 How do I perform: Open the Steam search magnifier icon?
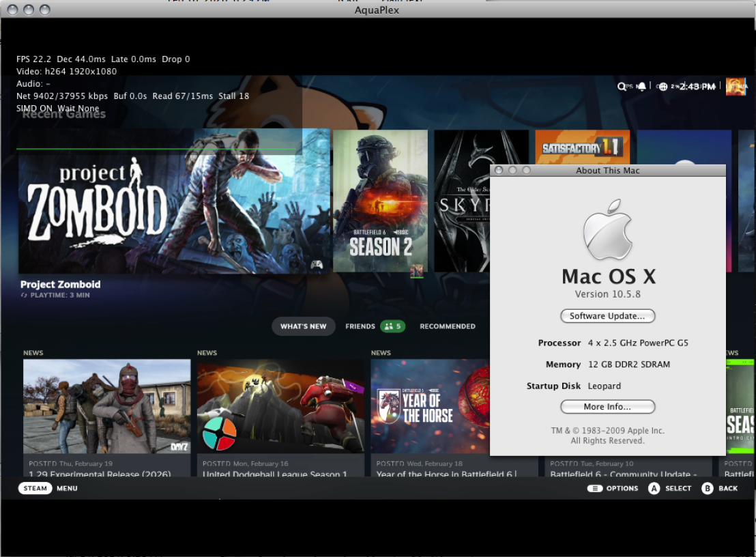[x=621, y=86]
